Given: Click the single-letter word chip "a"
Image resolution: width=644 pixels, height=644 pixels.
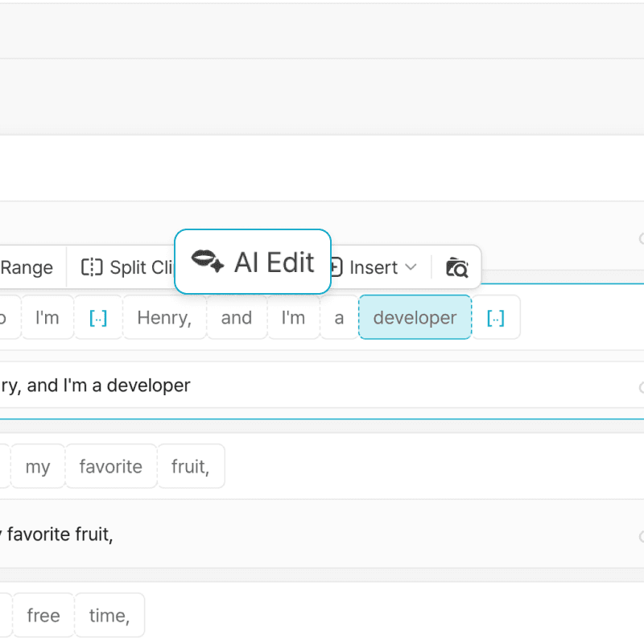Looking at the screenshot, I should [x=339, y=318].
